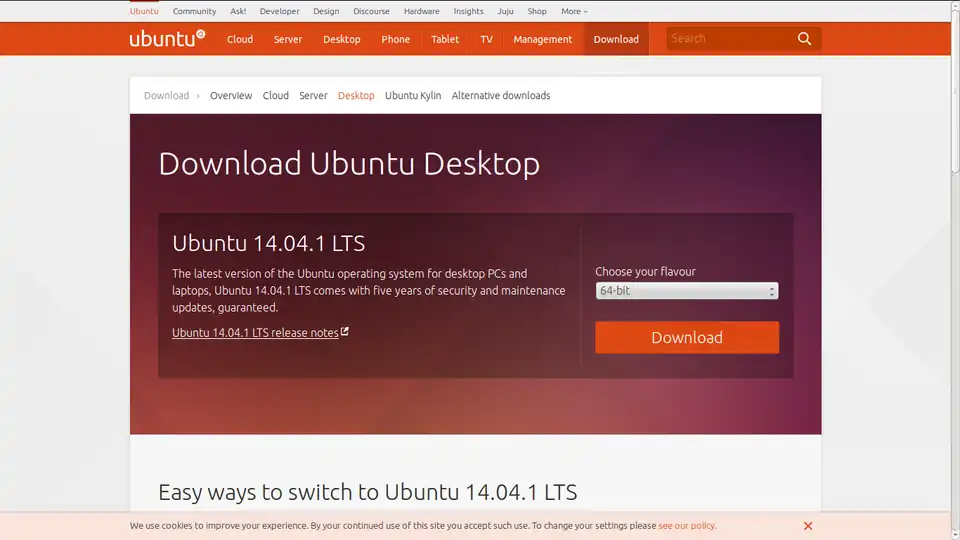
Task: Open Server in main navigation
Action: point(288,39)
